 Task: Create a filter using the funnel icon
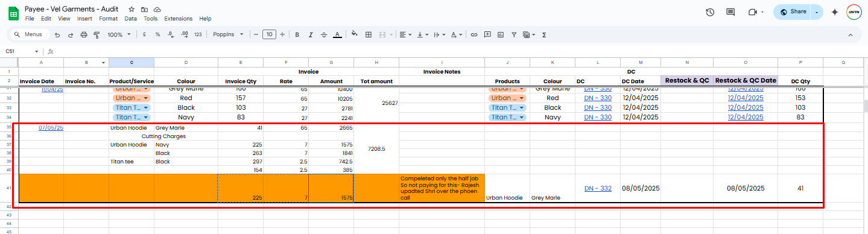pos(513,35)
